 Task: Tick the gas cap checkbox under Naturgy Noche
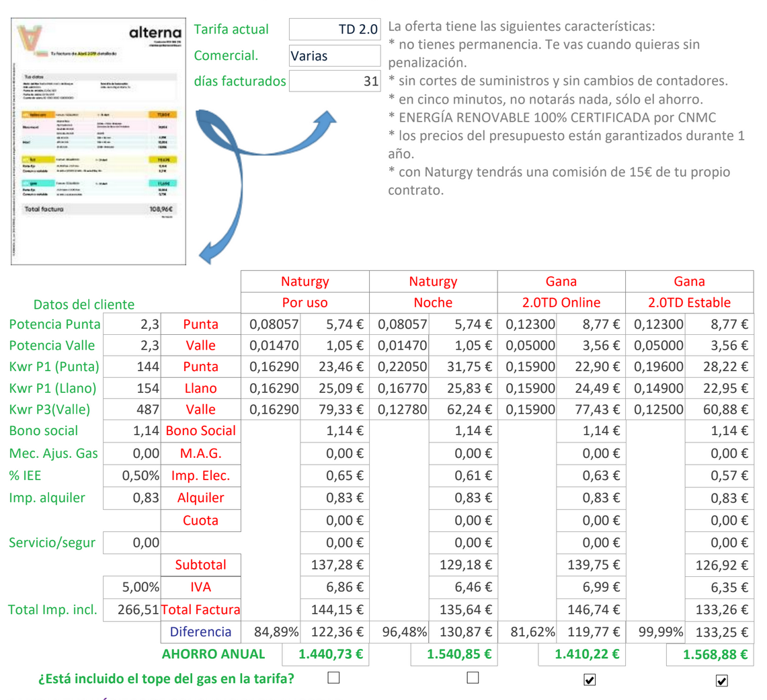click(x=473, y=678)
